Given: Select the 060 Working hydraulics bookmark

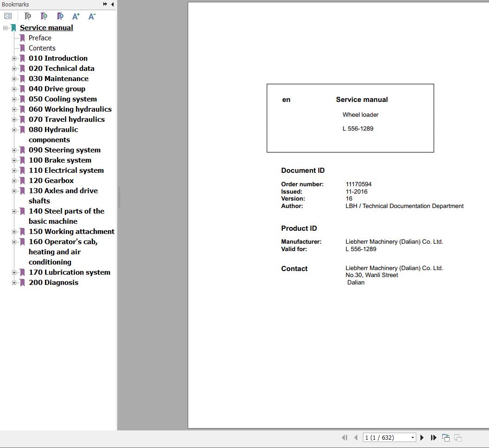Looking at the screenshot, I should click(x=70, y=109).
